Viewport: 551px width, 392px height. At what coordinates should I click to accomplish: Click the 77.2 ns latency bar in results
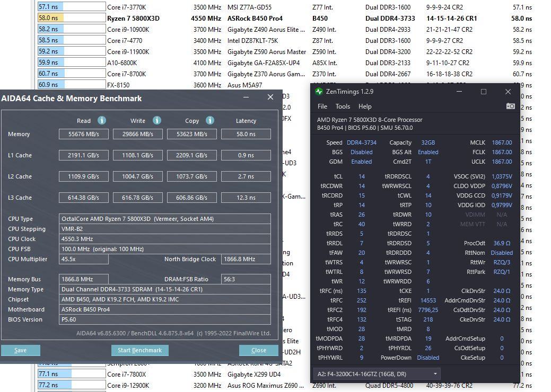pos(72,385)
